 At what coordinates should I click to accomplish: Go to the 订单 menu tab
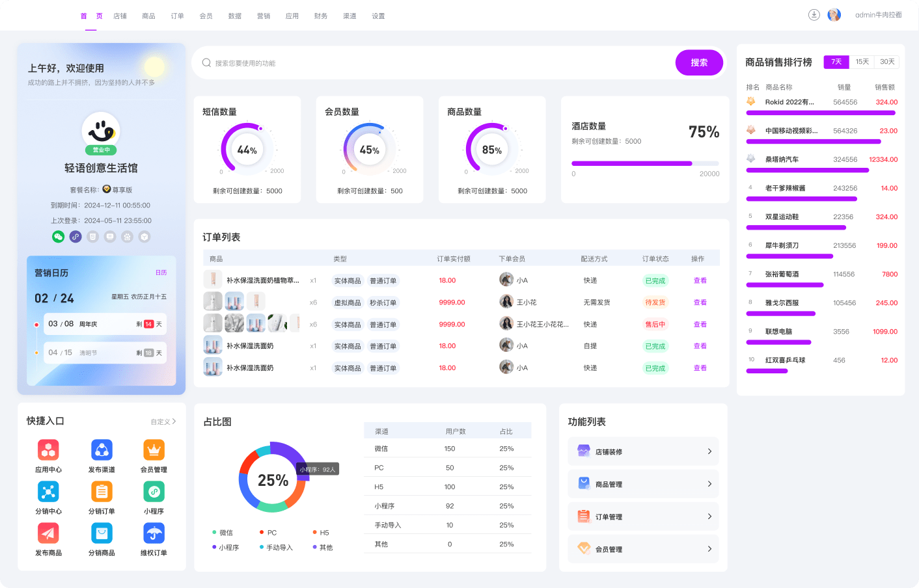[177, 16]
